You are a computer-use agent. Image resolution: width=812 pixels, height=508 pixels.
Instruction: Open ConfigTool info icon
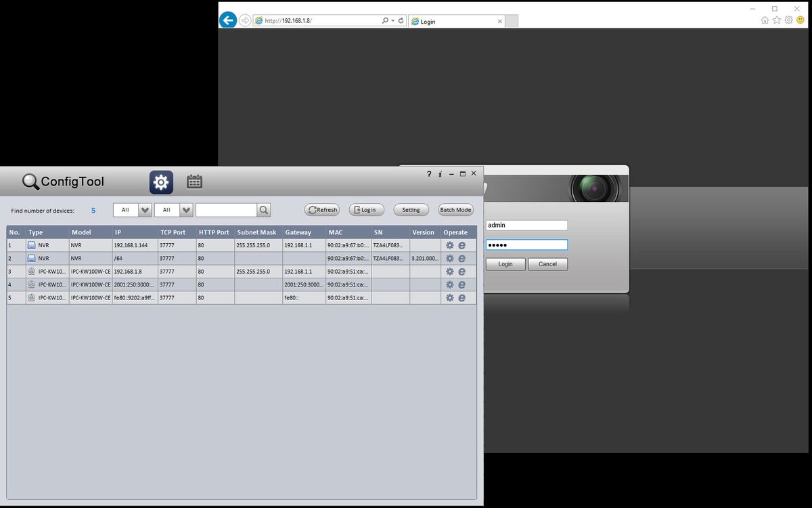click(x=441, y=174)
